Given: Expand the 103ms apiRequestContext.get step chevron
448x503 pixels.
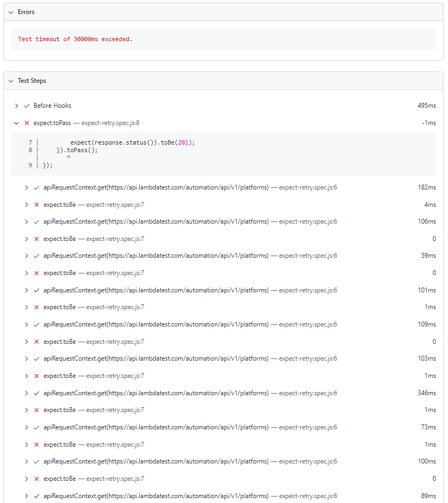Looking at the screenshot, I should (26, 358).
